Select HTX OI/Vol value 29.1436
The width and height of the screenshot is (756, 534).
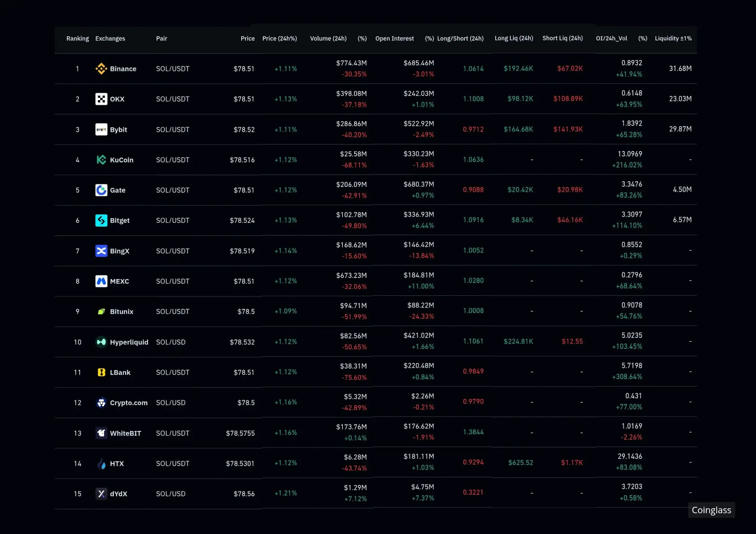click(630, 456)
